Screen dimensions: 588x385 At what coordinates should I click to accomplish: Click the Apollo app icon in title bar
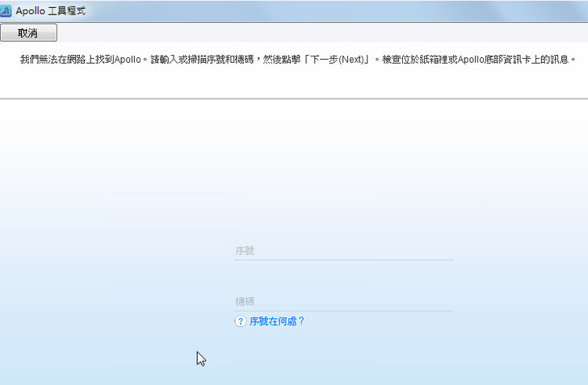click(5, 10)
